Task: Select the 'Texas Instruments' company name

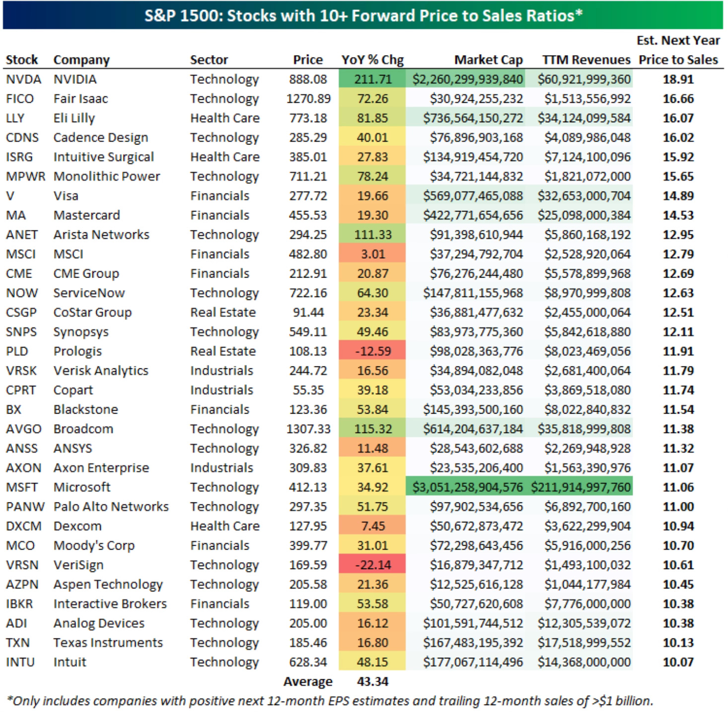Action: click(108, 642)
